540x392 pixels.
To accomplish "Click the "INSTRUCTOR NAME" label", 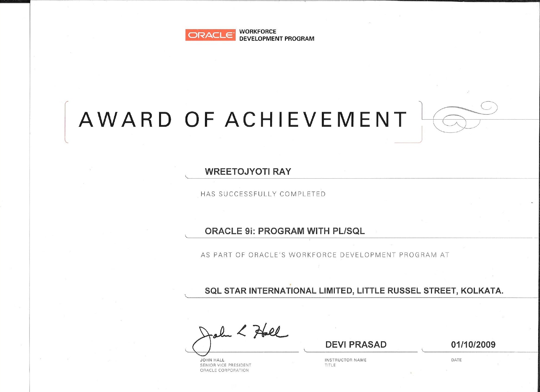I will [346, 360].
